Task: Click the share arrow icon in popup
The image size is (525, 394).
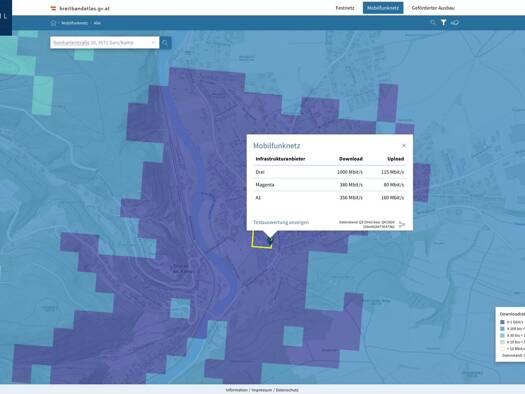Action: pos(402,224)
